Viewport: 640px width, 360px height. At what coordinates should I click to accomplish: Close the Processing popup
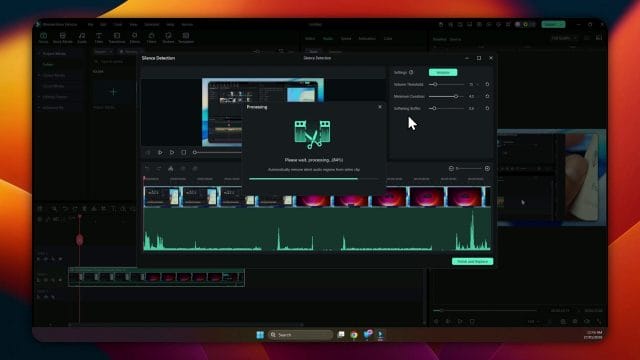pyautogui.click(x=380, y=107)
